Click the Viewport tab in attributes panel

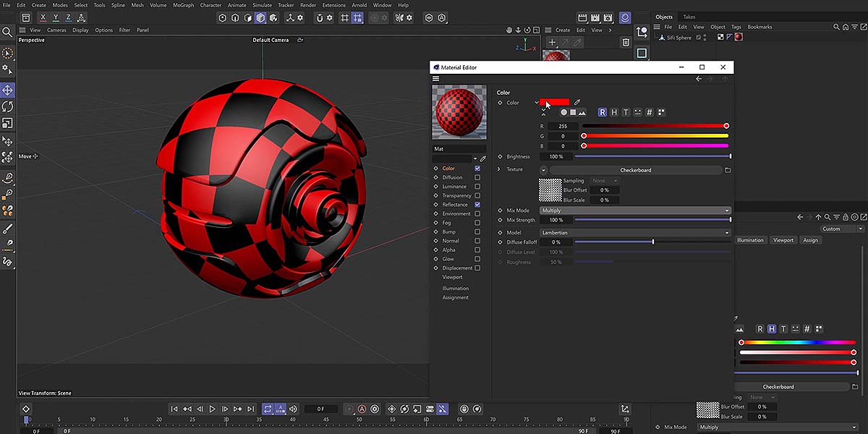(x=783, y=240)
